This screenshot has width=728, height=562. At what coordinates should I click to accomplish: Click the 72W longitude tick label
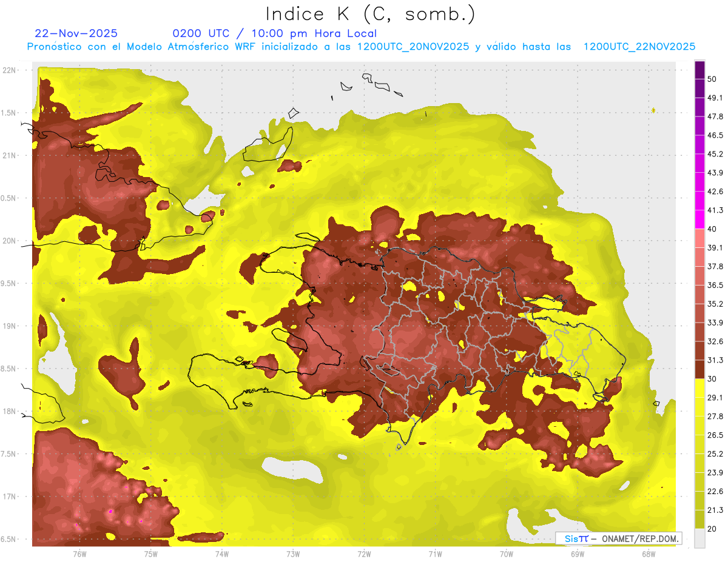[x=364, y=554]
